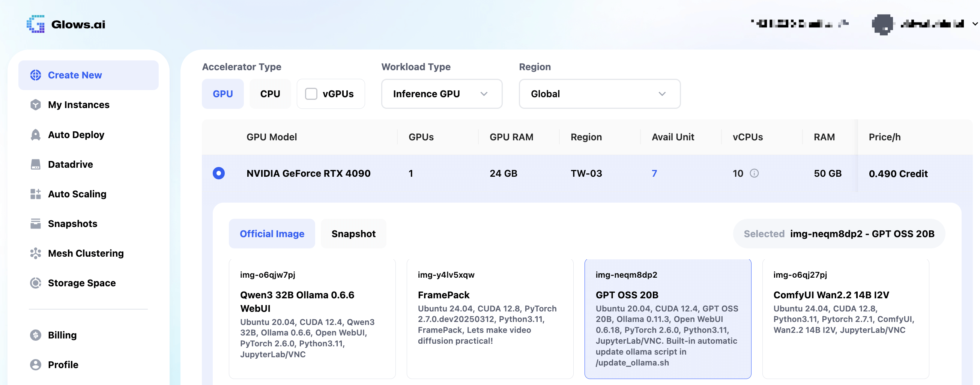Open Profile settings
The height and width of the screenshot is (385, 980).
(x=89, y=365)
